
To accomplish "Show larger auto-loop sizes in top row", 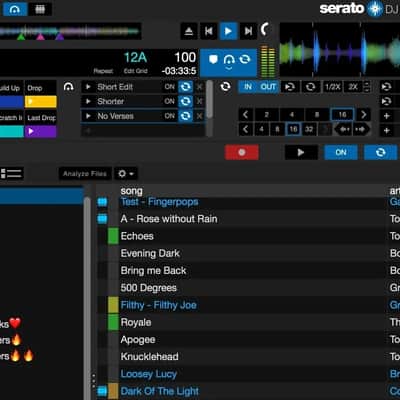I will click(364, 115).
